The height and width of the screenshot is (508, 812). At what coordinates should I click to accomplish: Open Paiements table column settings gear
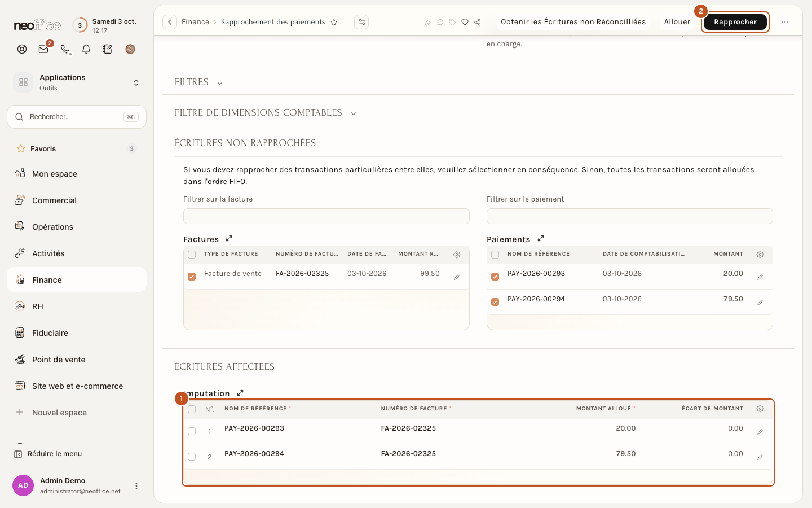pyautogui.click(x=760, y=255)
